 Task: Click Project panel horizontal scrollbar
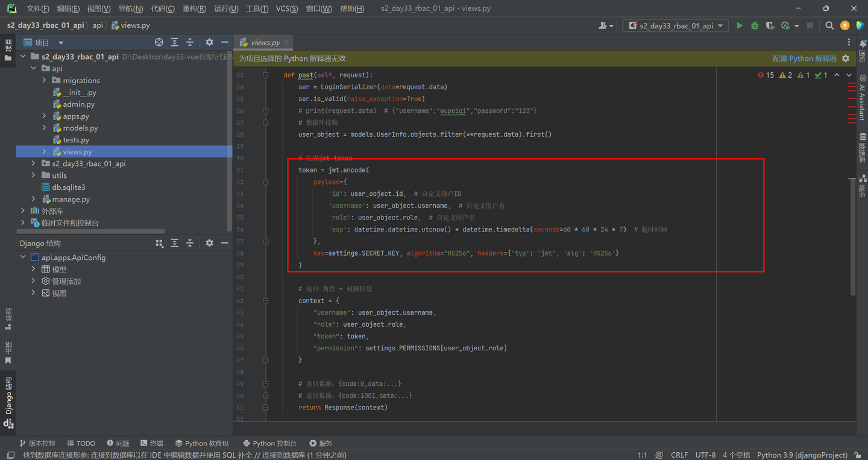point(90,231)
